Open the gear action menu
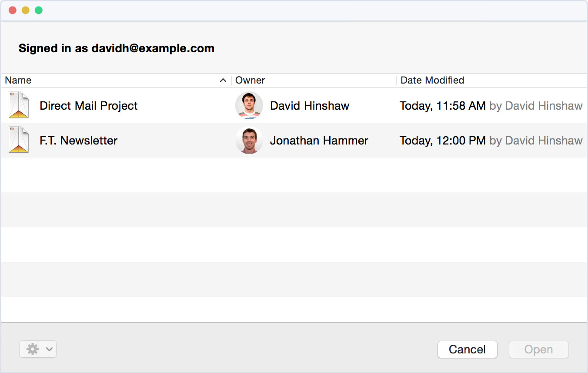This screenshot has width=588, height=373. tap(38, 349)
